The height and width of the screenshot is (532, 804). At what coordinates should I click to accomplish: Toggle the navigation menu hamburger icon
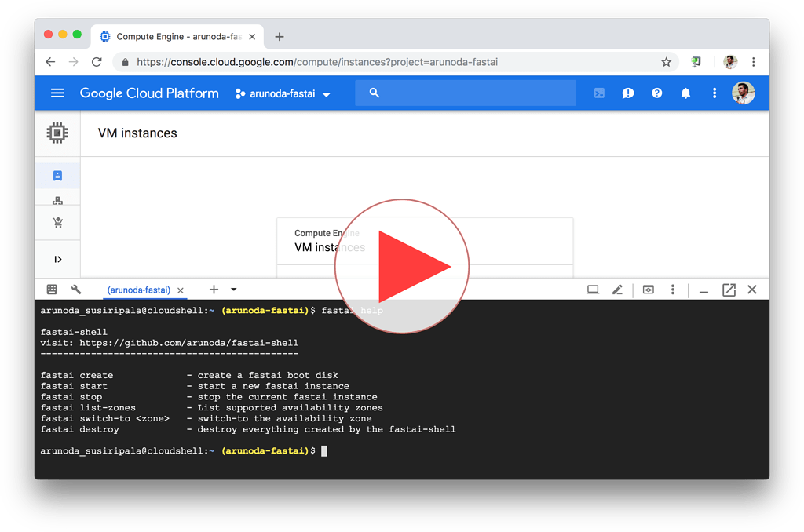(x=57, y=93)
